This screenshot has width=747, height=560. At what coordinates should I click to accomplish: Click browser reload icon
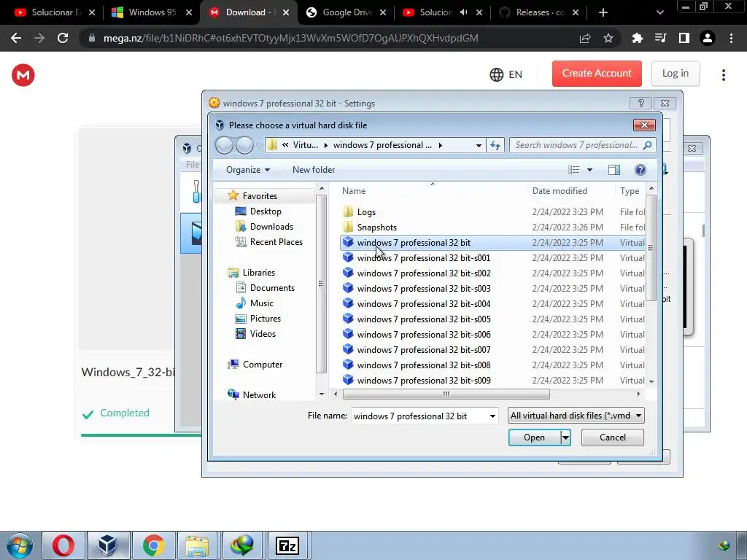63,38
